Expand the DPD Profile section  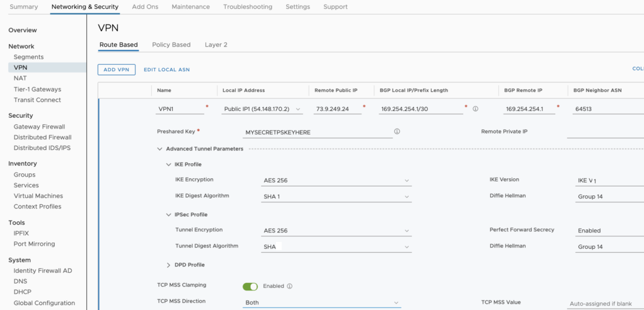pyautogui.click(x=169, y=265)
